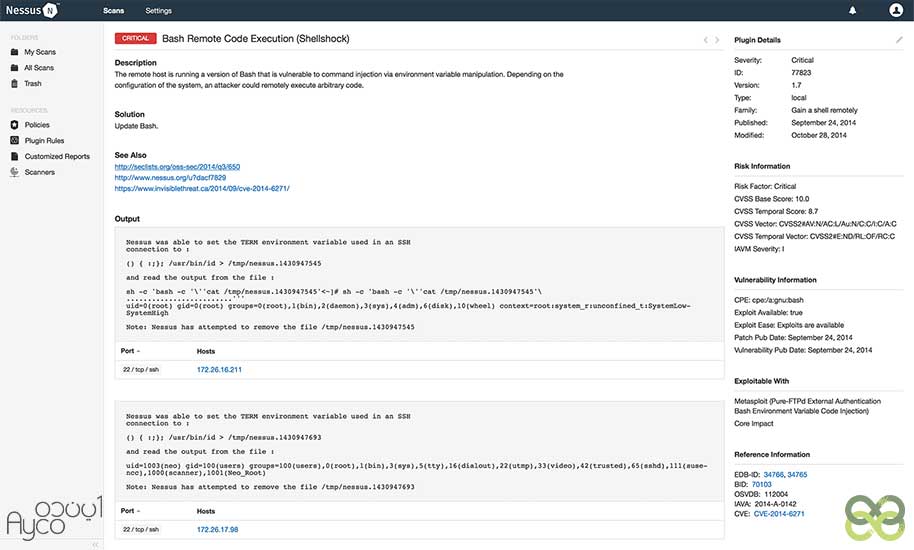Switch to the Scans tab
This screenshot has height=550, width=914.
114,10
